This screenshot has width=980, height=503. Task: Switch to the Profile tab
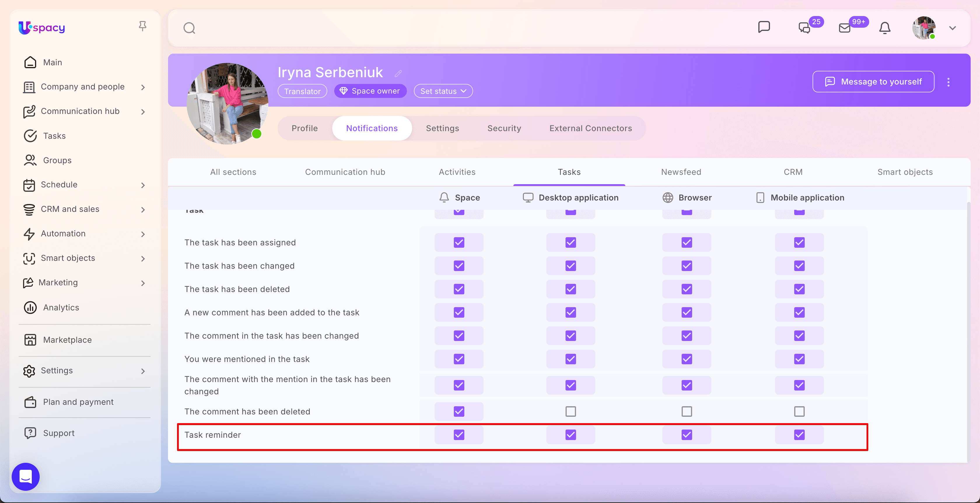[304, 128]
